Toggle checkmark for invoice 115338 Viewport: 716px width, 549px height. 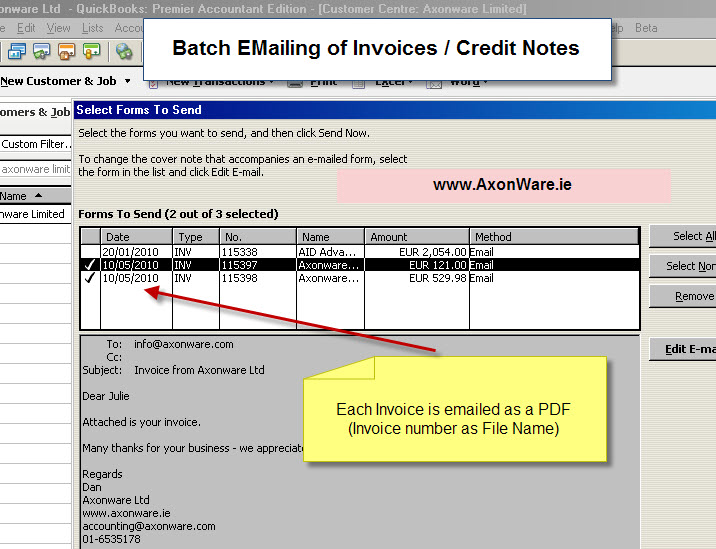coord(90,252)
